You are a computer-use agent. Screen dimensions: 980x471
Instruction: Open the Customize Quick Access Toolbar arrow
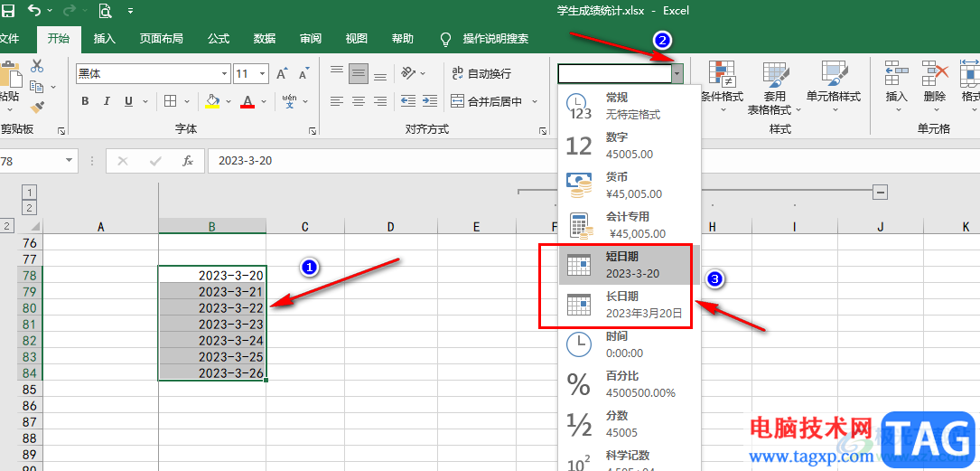pyautogui.click(x=130, y=11)
